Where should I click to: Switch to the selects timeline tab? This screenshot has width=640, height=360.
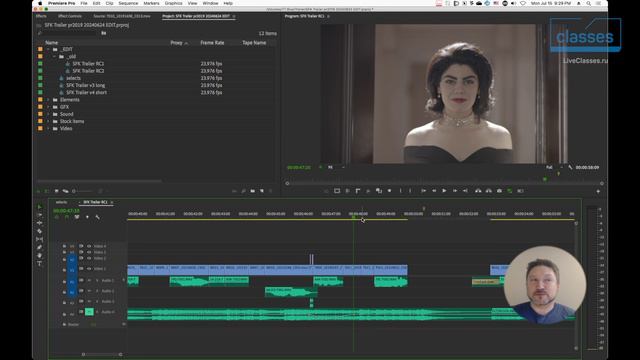tap(61, 202)
